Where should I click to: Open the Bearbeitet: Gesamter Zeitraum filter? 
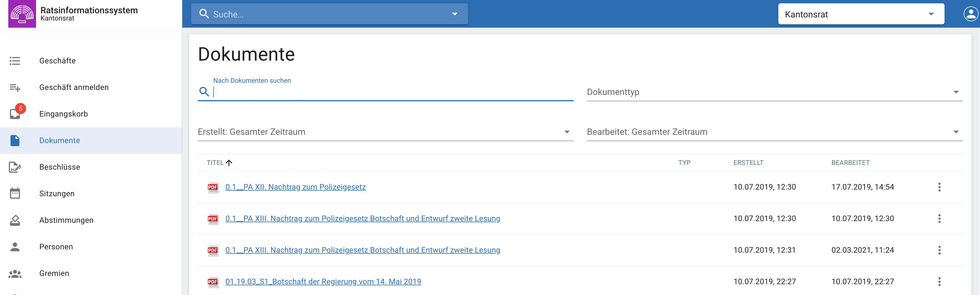click(x=774, y=132)
